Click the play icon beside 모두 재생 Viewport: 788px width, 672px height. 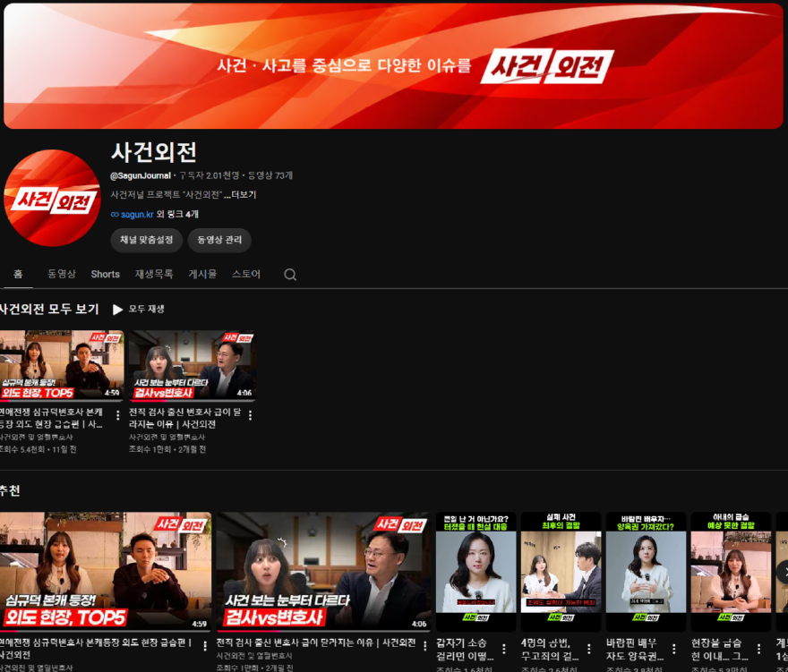[x=117, y=310]
